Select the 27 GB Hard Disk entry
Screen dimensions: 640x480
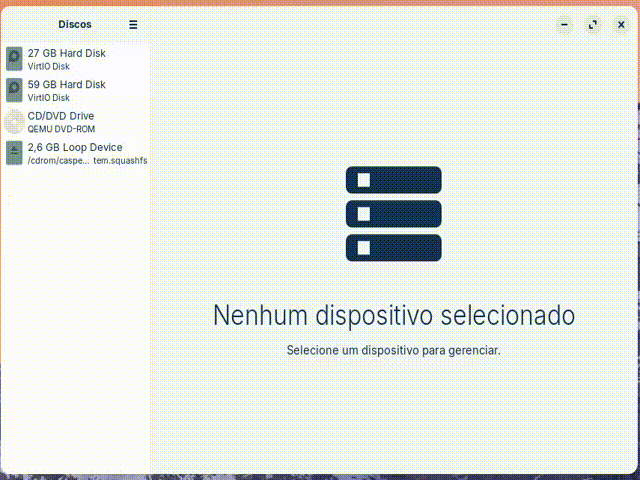(x=66, y=53)
